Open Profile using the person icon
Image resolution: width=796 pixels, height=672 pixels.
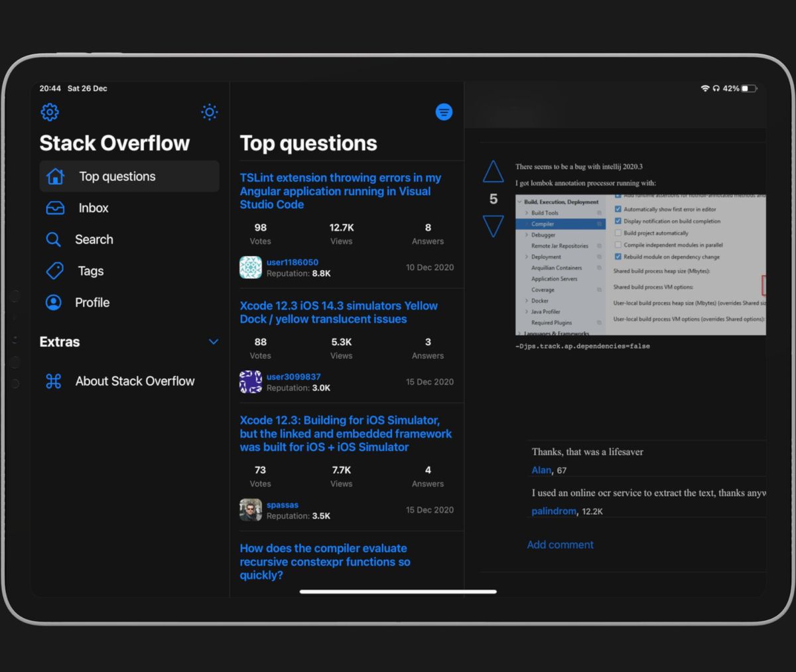point(54,302)
